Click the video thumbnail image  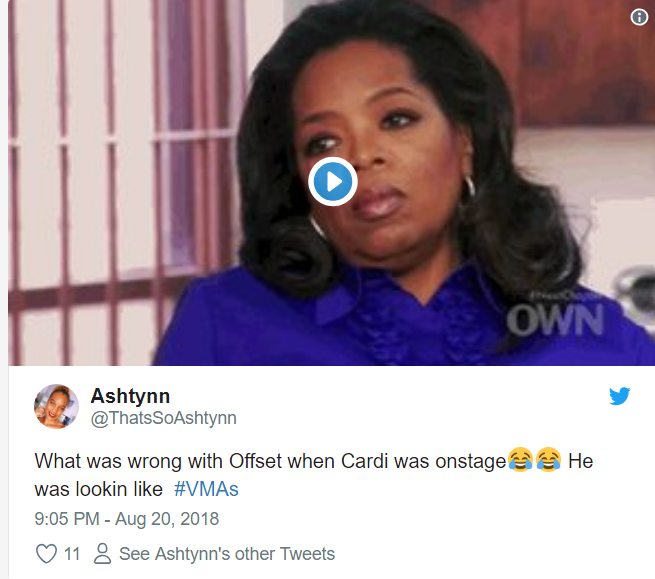pyautogui.click(x=331, y=183)
